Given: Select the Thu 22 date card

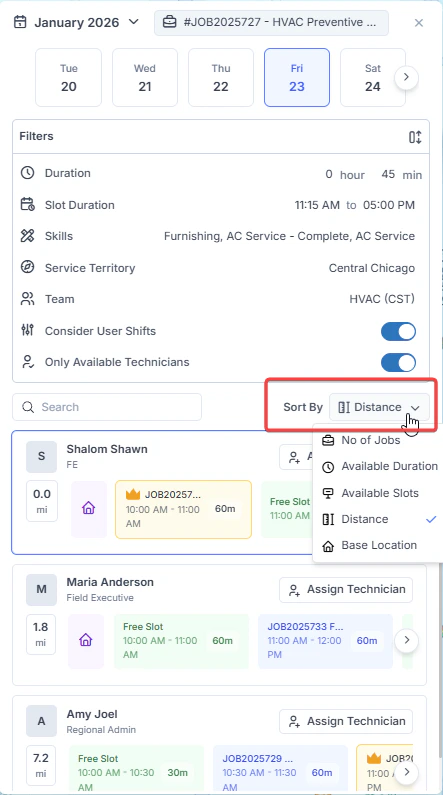Looking at the screenshot, I should tap(221, 78).
